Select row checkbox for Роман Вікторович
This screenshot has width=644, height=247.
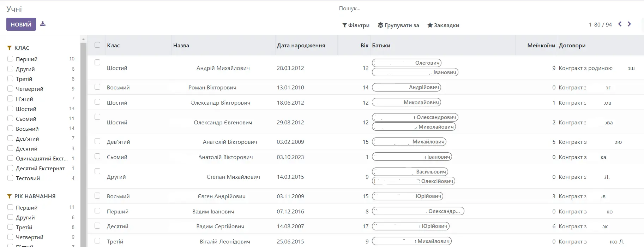coord(97,87)
